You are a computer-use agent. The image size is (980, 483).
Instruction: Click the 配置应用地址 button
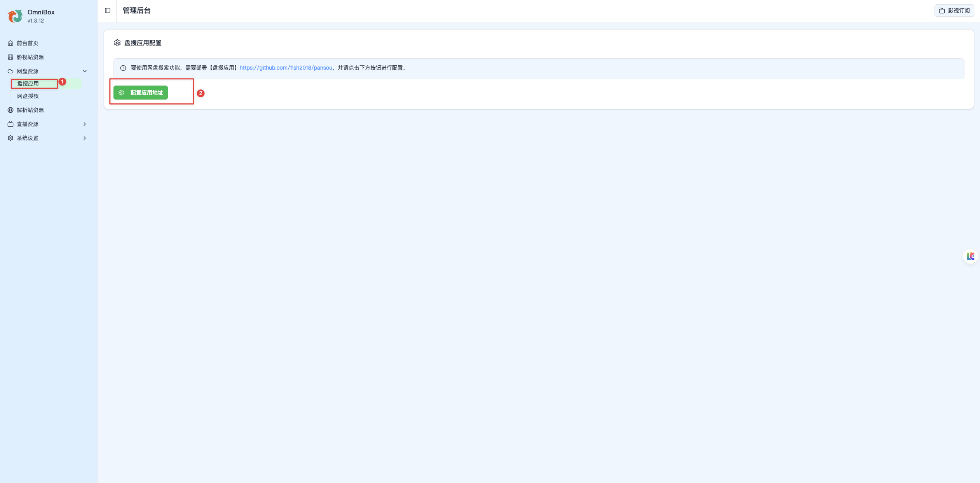141,93
